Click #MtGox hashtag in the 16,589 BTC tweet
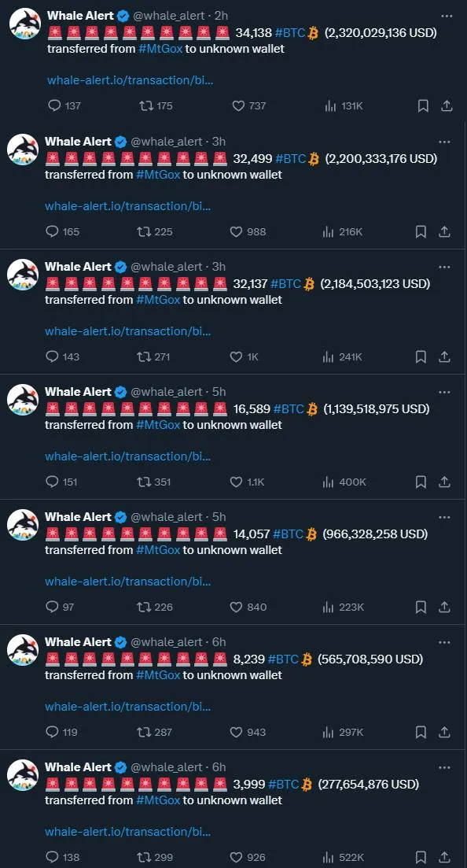The height and width of the screenshot is (868, 467). pyautogui.click(x=158, y=425)
